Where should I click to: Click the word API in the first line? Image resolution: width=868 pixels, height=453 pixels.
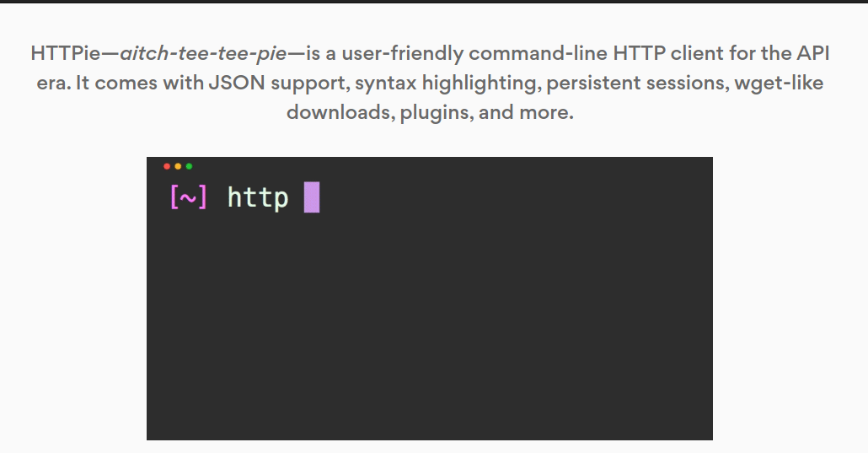coord(813,54)
